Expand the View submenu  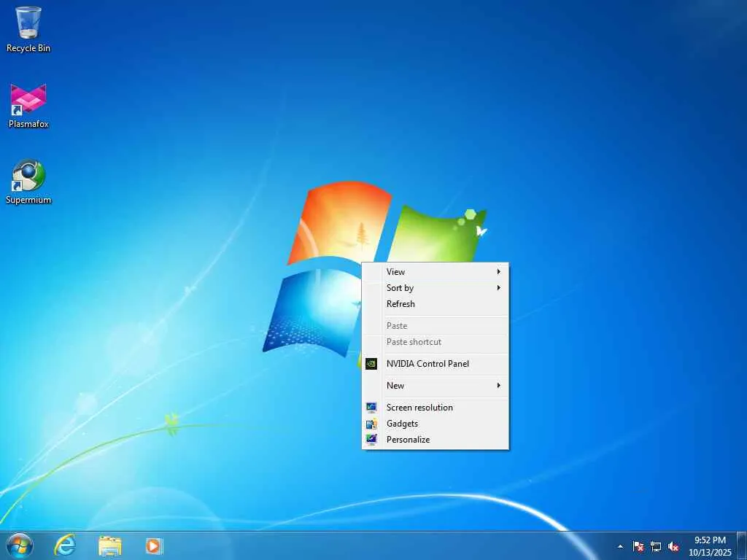436,271
